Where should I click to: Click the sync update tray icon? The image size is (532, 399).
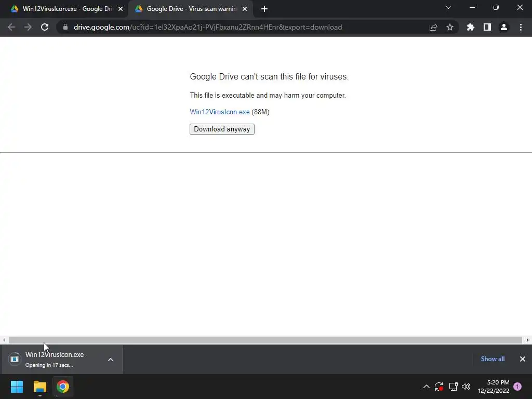[x=438, y=387]
